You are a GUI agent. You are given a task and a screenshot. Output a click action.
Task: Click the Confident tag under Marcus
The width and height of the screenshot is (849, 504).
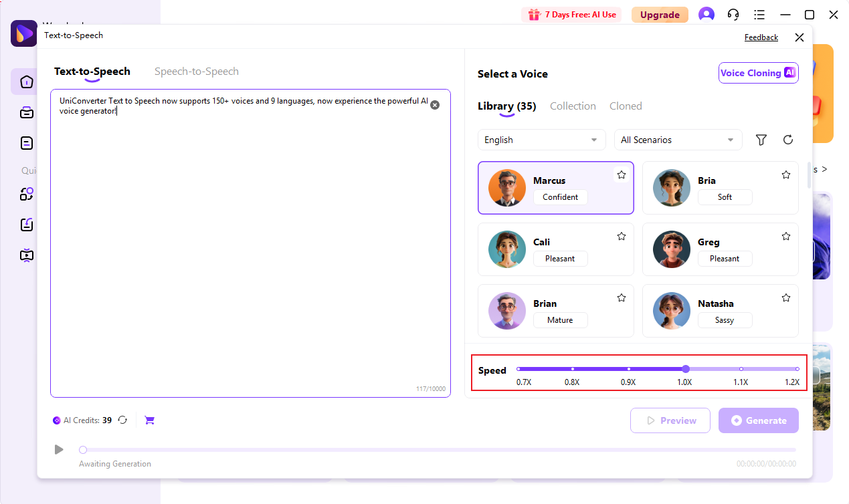(561, 197)
